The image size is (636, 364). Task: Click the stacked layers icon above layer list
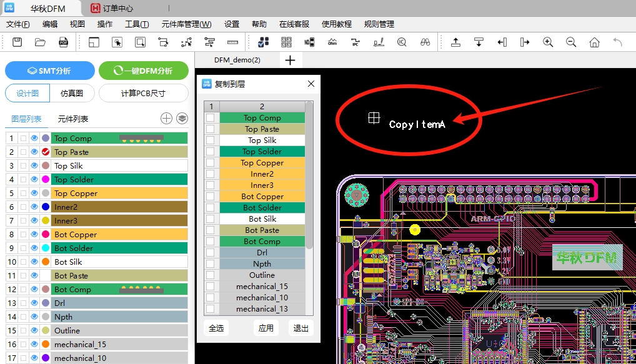tap(182, 119)
